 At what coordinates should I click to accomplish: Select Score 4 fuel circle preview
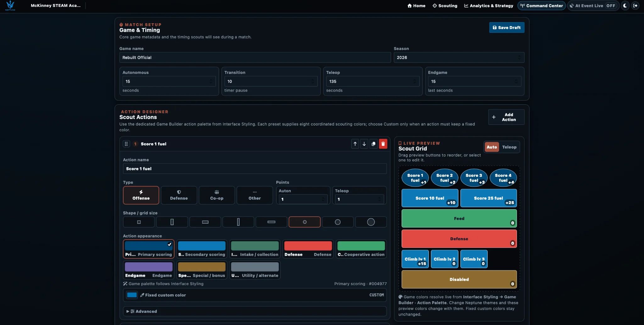(503, 178)
